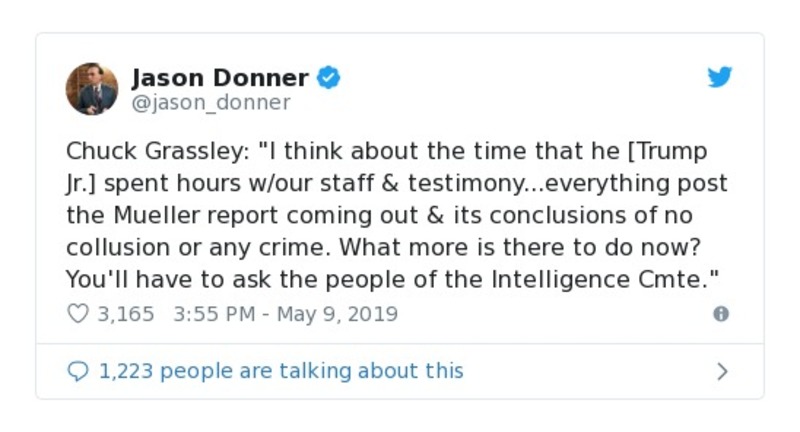Click the Twitter bird logo
Image resolution: width=800 pixels, height=432 pixels.
[720, 77]
